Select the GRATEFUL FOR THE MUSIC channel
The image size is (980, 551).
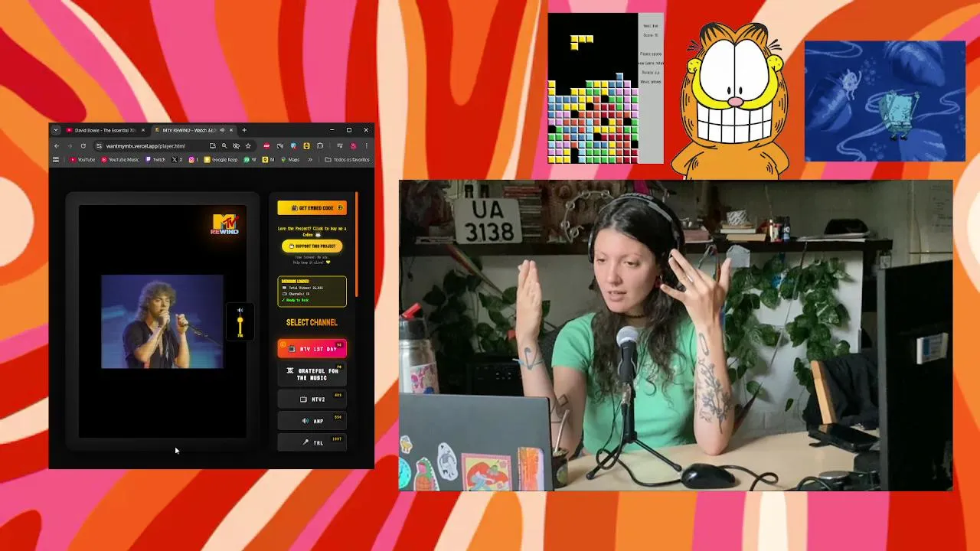312,374
